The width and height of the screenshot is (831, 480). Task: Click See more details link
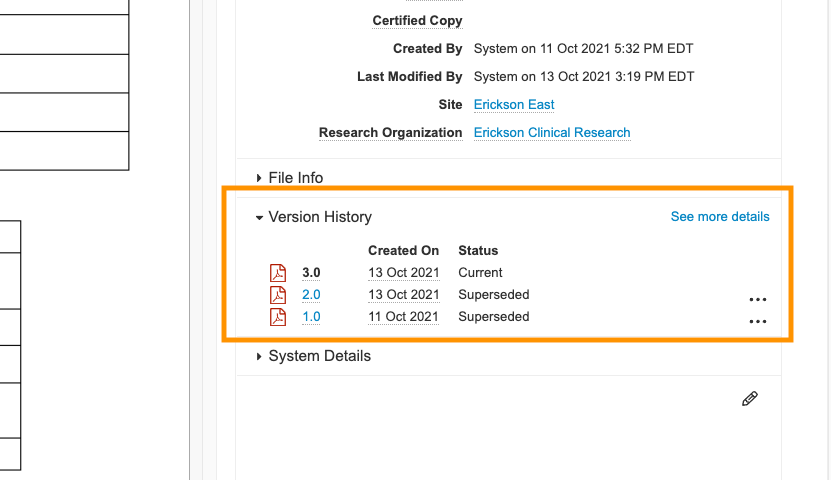[x=720, y=217]
